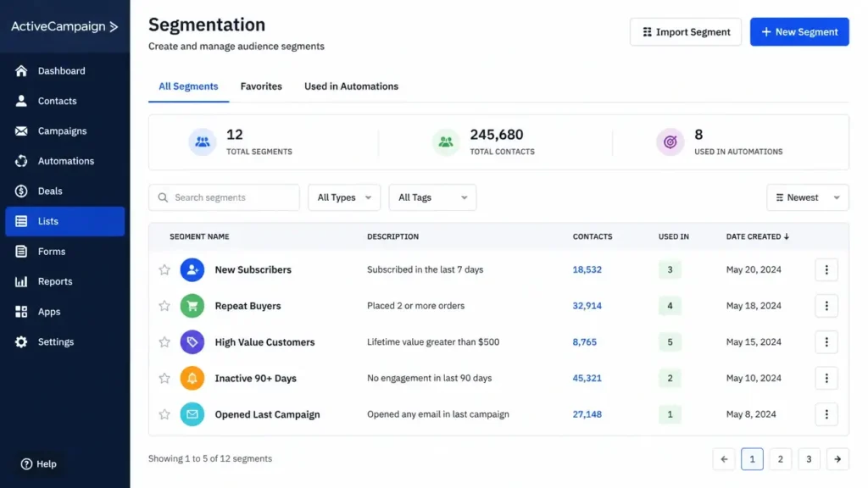Image resolution: width=868 pixels, height=488 pixels.
Task: Open the New Subscribers segment name
Action: (x=253, y=269)
